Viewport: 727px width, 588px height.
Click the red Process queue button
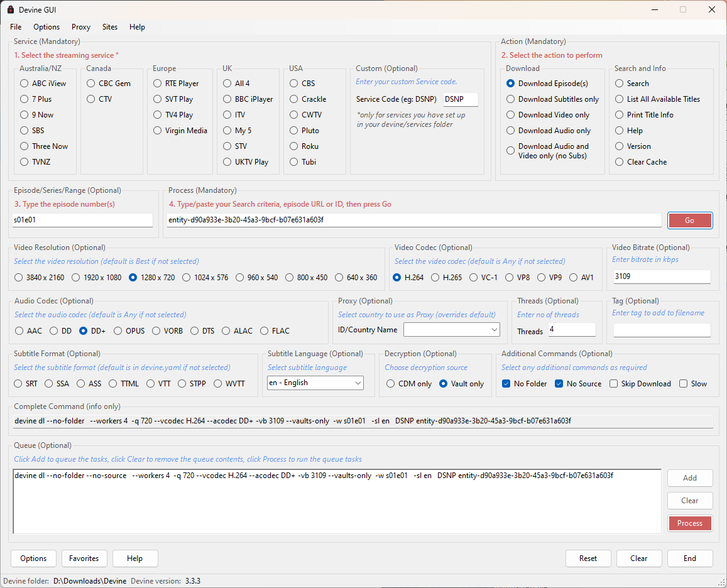coord(689,523)
